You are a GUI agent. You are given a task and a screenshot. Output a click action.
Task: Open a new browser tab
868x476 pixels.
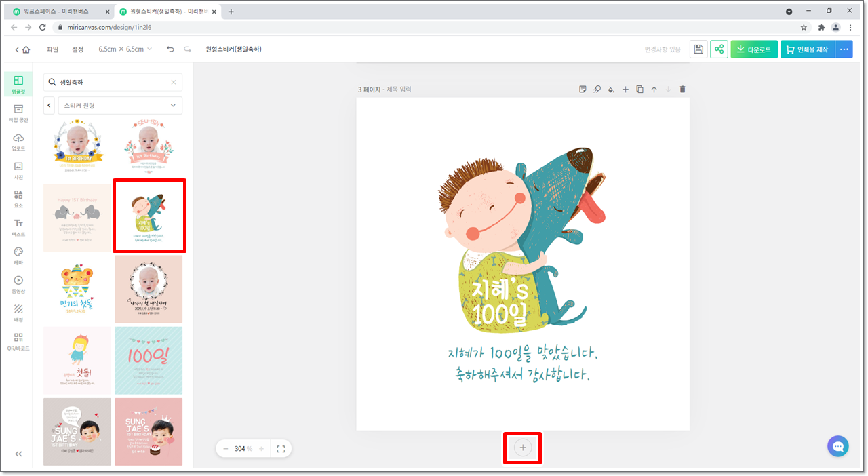tap(231, 12)
